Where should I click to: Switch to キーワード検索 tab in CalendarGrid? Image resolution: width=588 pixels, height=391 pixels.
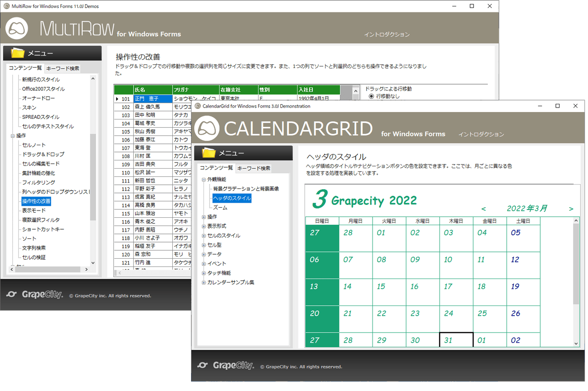click(x=254, y=168)
